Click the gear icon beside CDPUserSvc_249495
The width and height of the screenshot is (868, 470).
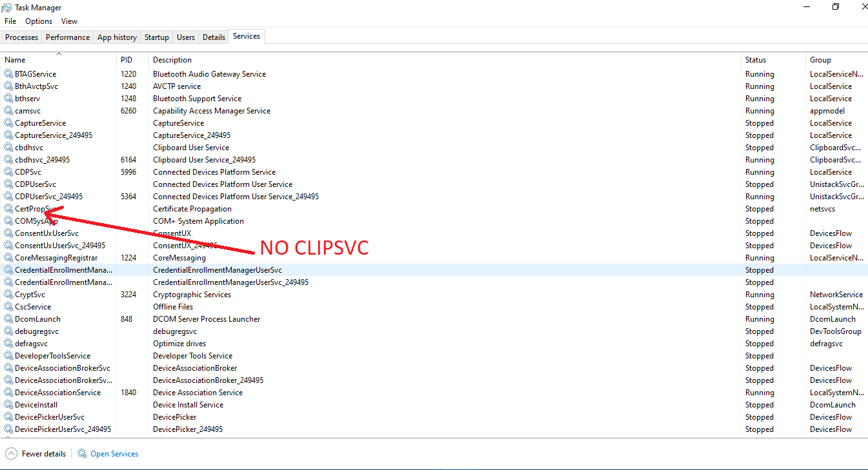click(x=8, y=197)
